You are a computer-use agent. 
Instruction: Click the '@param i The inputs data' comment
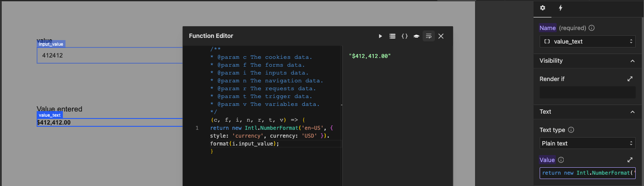[x=259, y=73]
